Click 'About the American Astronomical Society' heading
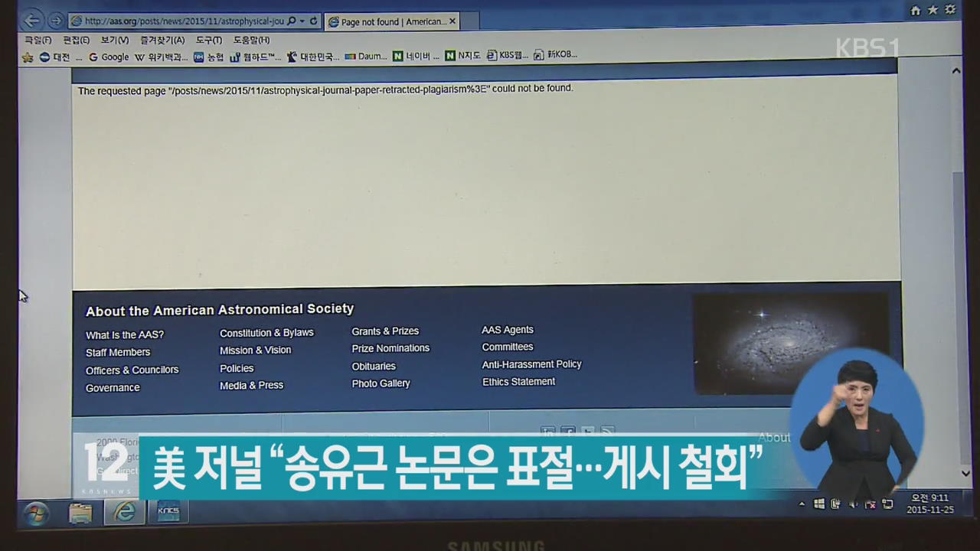 tap(220, 310)
